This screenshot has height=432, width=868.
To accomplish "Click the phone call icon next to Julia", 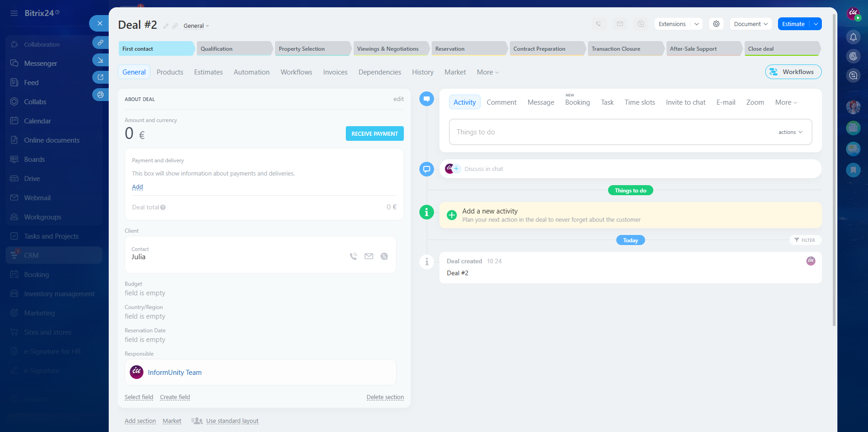I will [353, 256].
